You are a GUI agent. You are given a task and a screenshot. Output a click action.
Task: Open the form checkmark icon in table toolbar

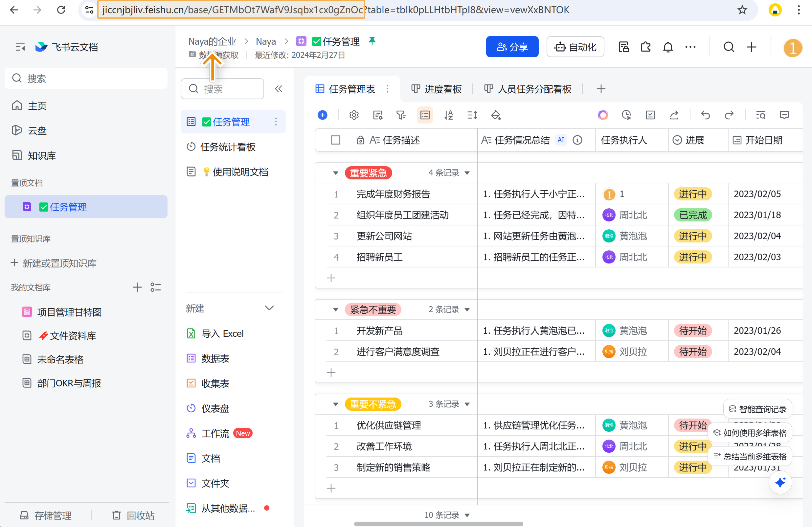(x=650, y=115)
